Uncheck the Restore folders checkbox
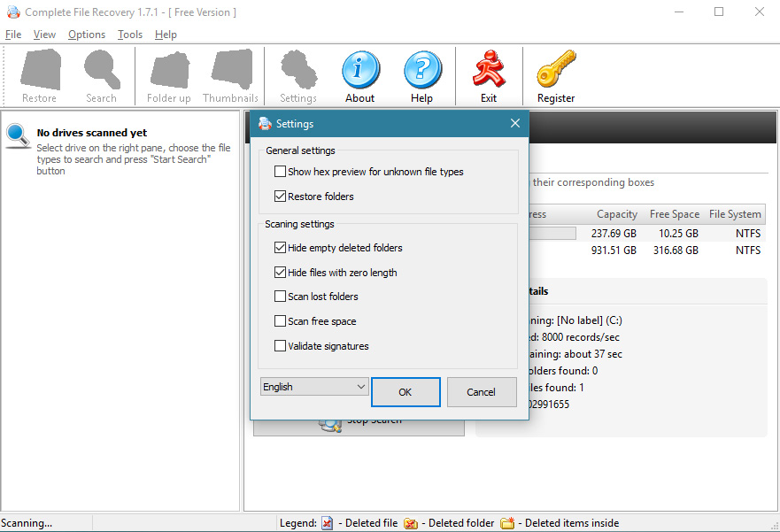The image size is (780, 532). pos(280,197)
